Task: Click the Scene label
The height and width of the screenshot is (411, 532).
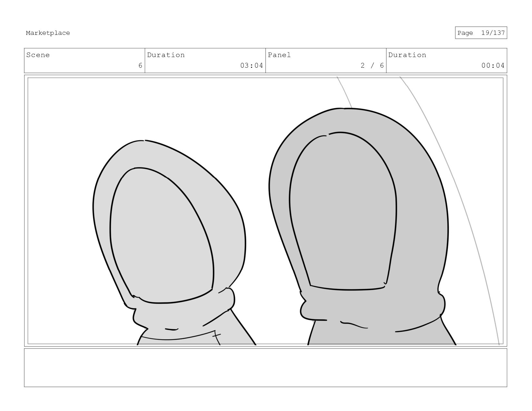Action: pyautogui.click(x=38, y=55)
